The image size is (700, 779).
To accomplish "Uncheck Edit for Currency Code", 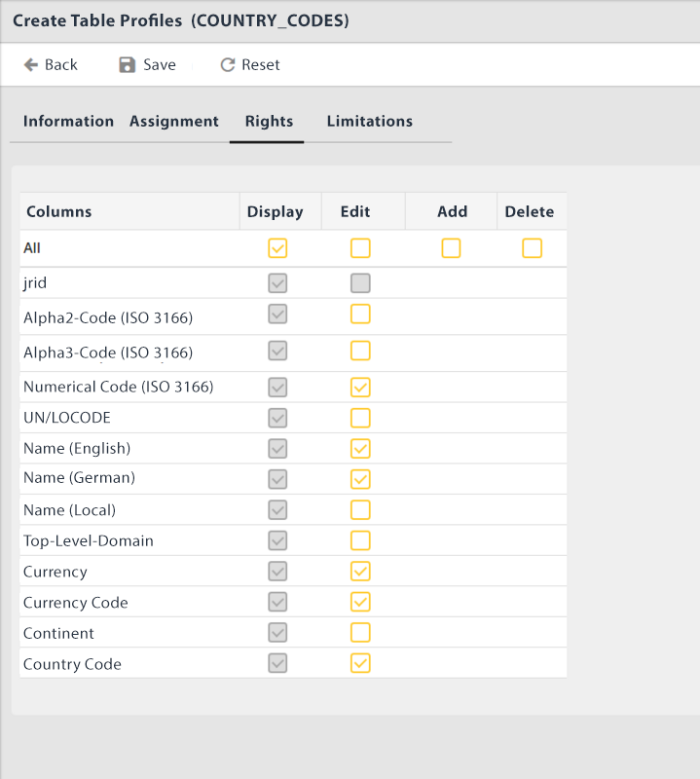I will pyautogui.click(x=360, y=602).
